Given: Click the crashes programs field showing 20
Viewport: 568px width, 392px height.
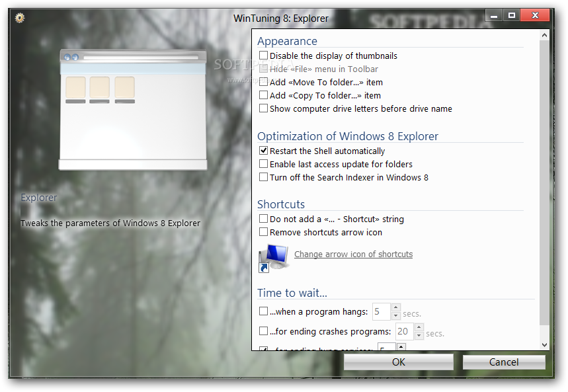Looking at the screenshot, I should pos(404,331).
